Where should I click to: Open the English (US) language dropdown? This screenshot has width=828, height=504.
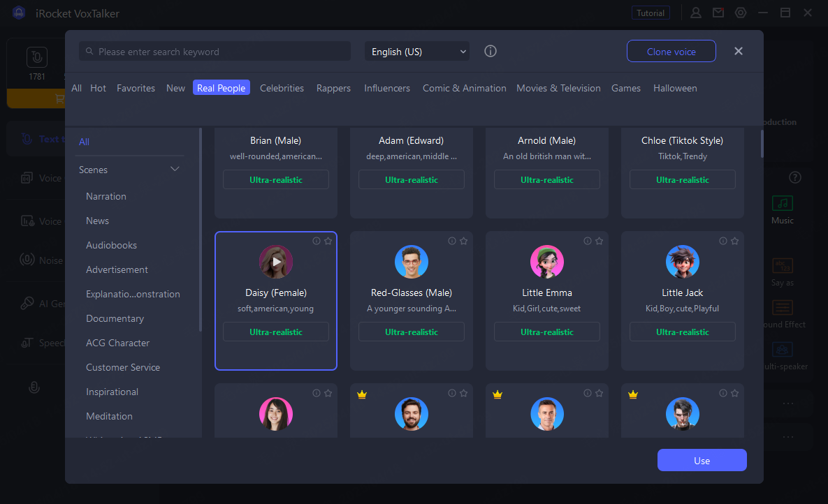point(416,52)
